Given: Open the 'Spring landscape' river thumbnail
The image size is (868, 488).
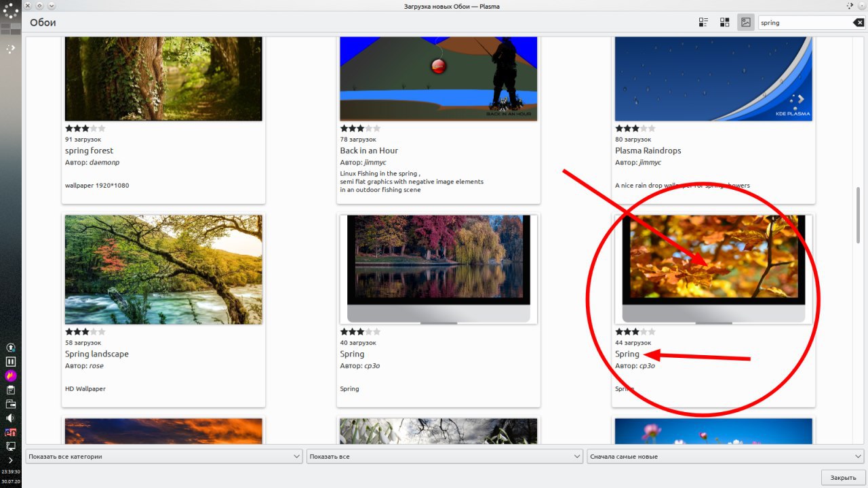Looking at the screenshot, I should (x=163, y=270).
